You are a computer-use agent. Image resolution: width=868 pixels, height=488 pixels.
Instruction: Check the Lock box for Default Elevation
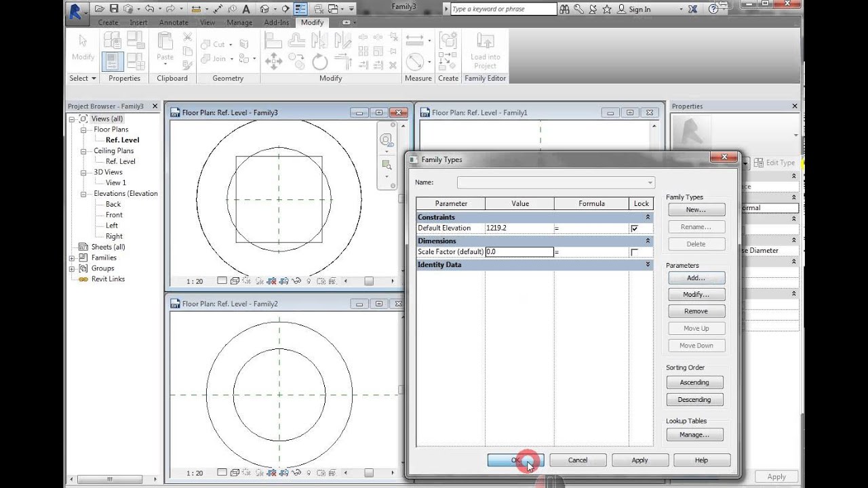pos(633,228)
